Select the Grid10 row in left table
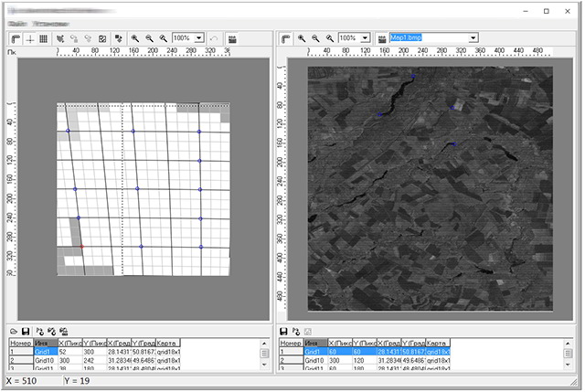585x392 pixels. pyautogui.click(x=95, y=361)
